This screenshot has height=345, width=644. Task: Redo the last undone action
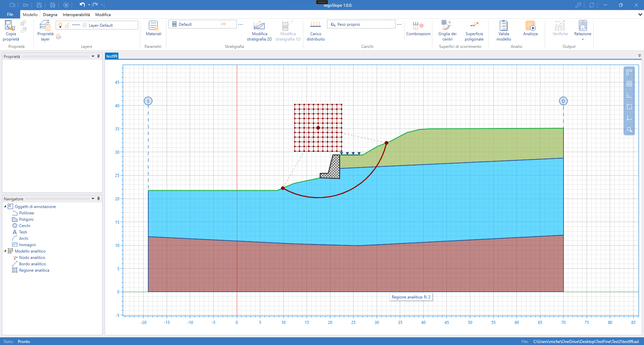[x=95, y=5]
